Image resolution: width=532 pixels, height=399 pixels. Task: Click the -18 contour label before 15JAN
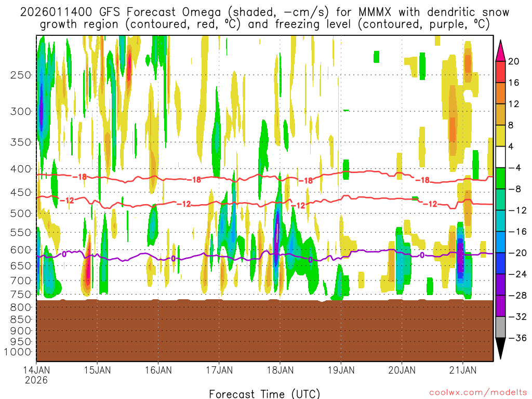[x=79, y=177]
